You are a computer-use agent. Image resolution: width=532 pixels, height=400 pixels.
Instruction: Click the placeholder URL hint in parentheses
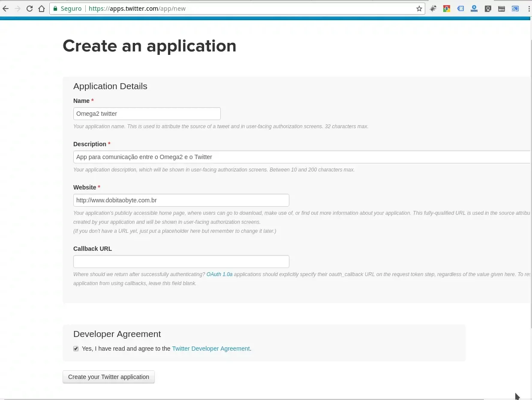tap(174, 231)
